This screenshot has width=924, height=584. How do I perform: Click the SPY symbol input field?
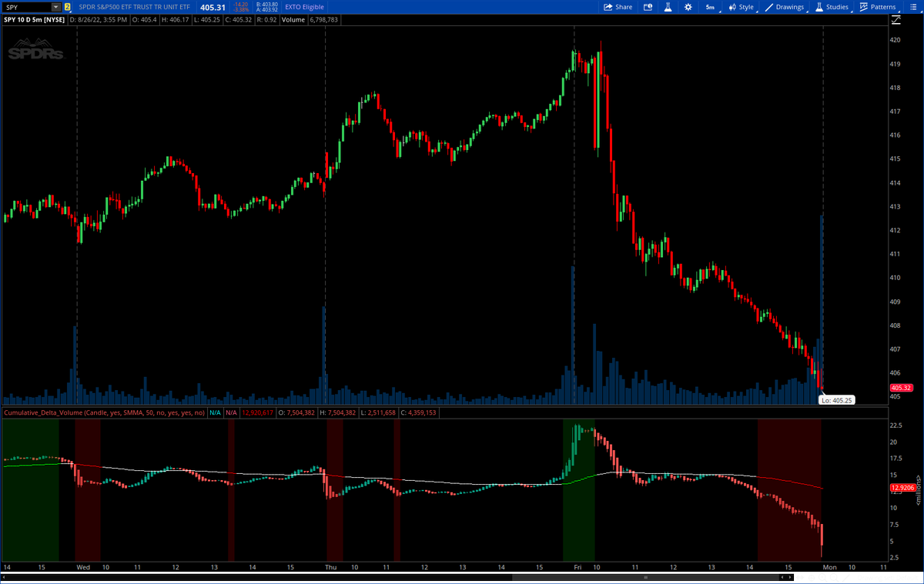tap(27, 7)
